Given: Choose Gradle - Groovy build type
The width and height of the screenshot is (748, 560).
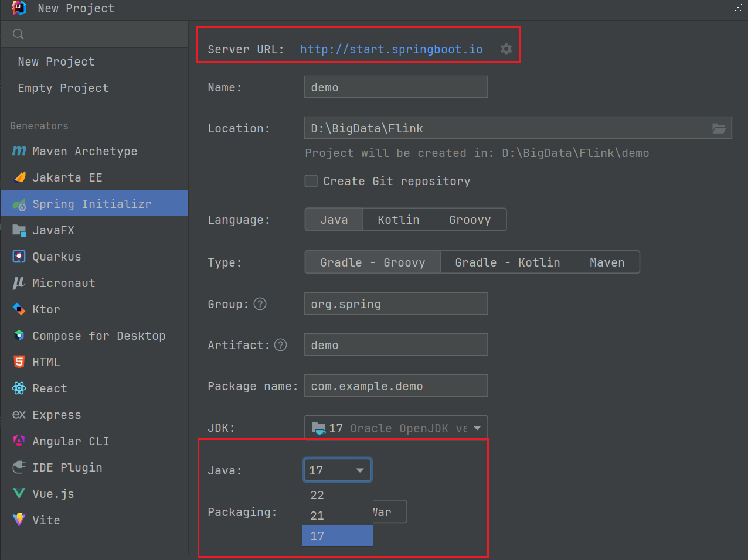Looking at the screenshot, I should [x=373, y=262].
